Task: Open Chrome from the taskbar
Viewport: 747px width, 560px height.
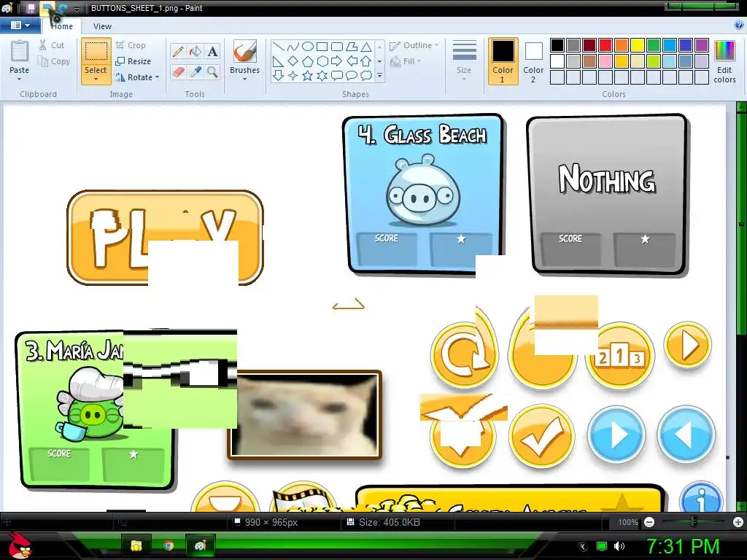Action: point(169,545)
